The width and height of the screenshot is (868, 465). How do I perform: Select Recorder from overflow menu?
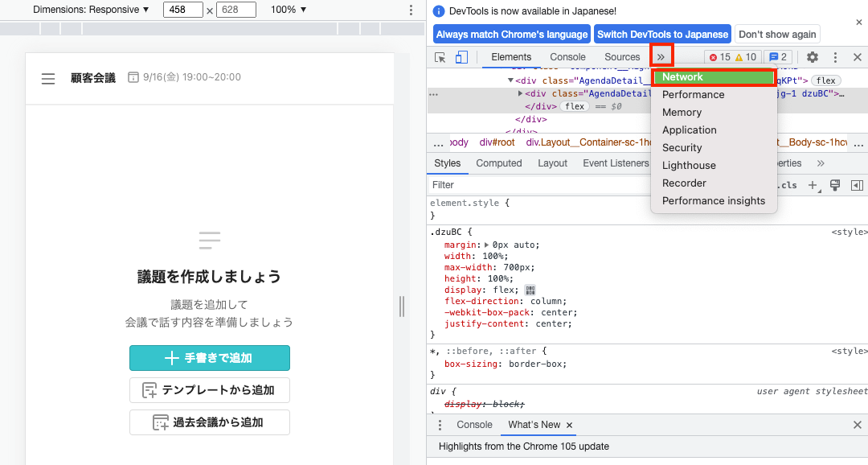[714, 183]
